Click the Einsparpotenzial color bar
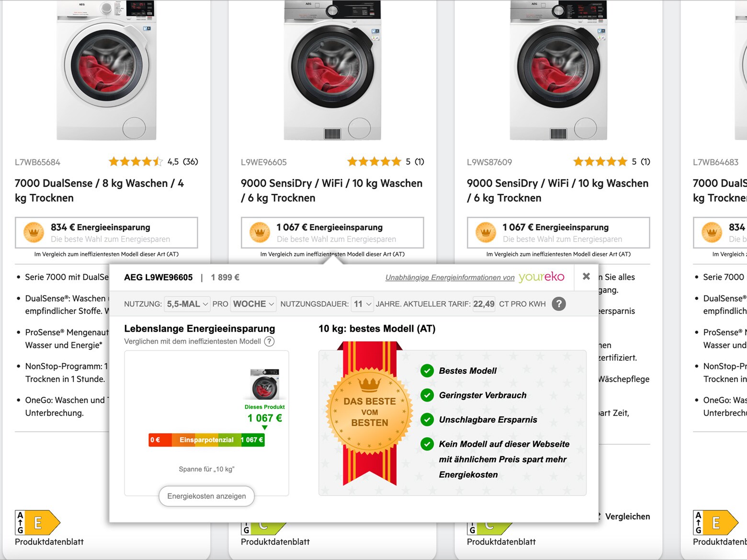 coord(206,440)
